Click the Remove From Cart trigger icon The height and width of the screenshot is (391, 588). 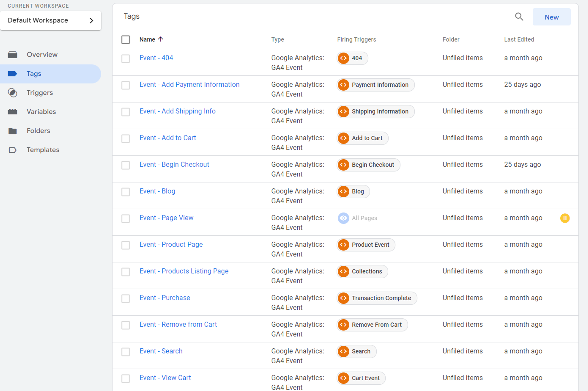343,325
